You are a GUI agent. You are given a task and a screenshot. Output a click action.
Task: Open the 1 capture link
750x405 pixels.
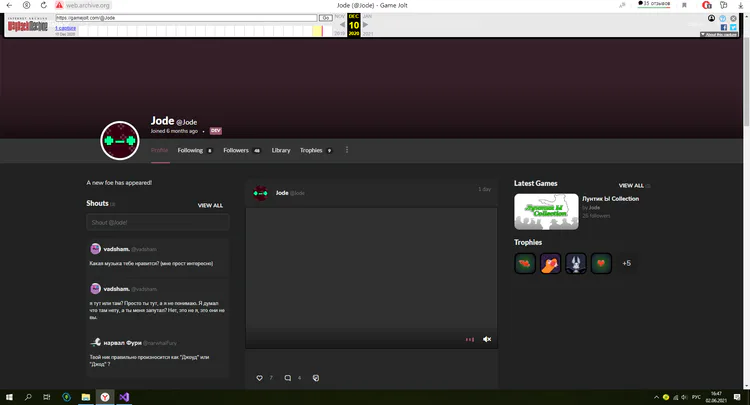point(66,28)
